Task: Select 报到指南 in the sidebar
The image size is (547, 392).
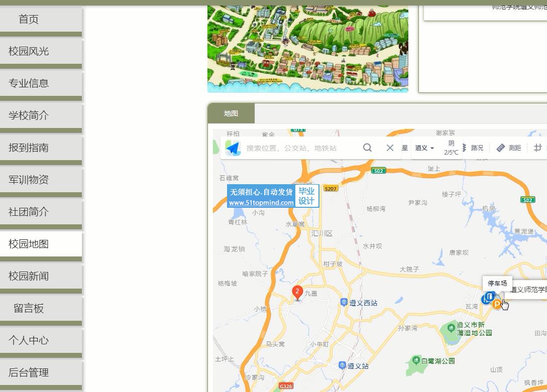Action: (41, 148)
